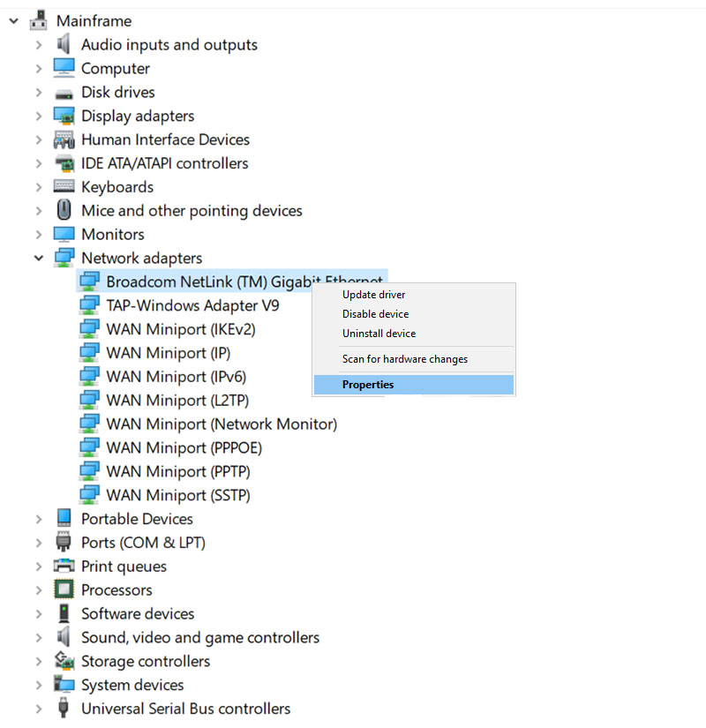This screenshot has height=728, width=706.
Task: Expand the Storage controllers category
Action: (39, 662)
